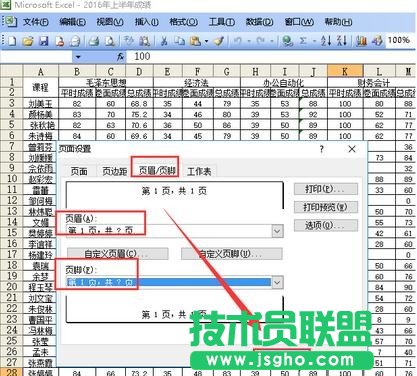Image resolution: width=417 pixels, height=376 pixels.
Task: Expand the Paste options dropdown arrow
Action: click(206, 41)
